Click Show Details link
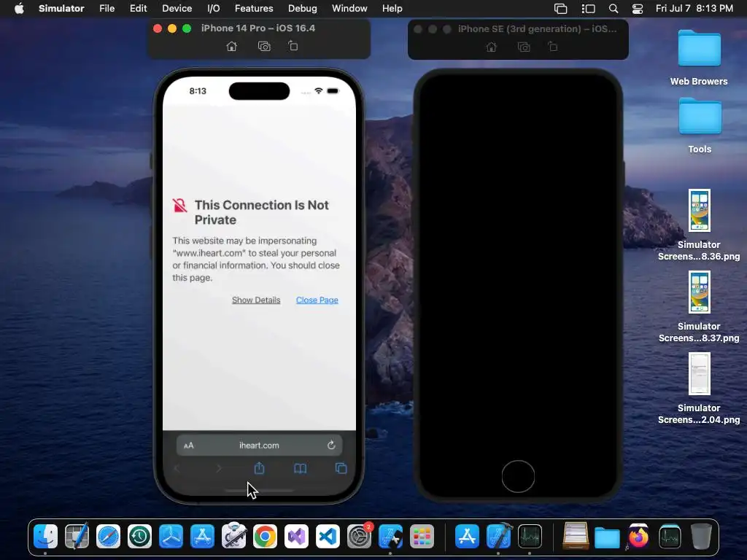The height and width of the screenshot is (560, 747). [x=256, y=300]
